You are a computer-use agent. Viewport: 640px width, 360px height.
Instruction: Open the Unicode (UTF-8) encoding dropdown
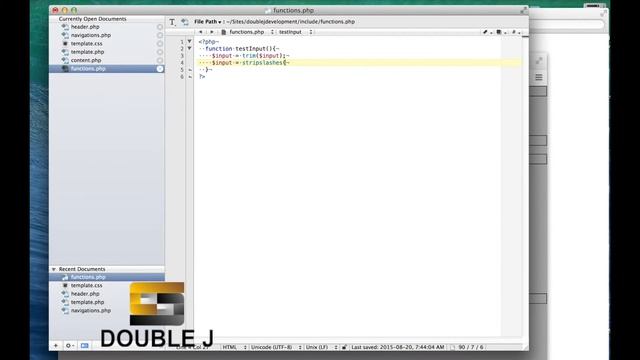pyautogui.click(x=276, y=347)
